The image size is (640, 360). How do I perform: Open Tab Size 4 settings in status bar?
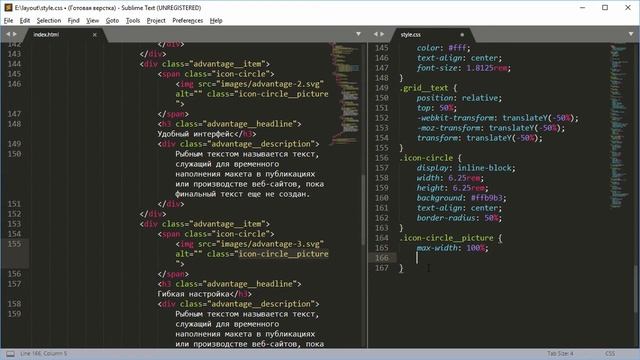coord(560,353)
